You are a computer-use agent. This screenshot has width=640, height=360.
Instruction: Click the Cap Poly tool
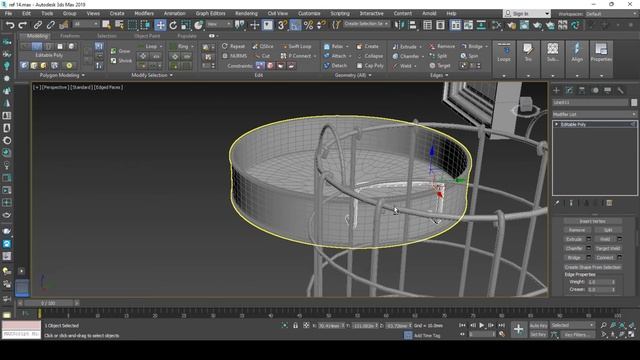tap(370, 65)
